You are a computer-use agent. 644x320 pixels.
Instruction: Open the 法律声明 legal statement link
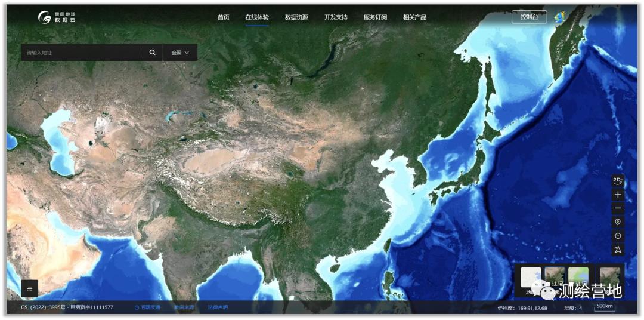(x=218, y=307)
